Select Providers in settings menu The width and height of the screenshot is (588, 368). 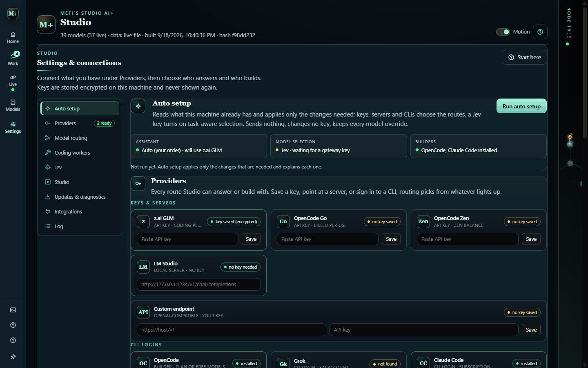coord(80,123)
